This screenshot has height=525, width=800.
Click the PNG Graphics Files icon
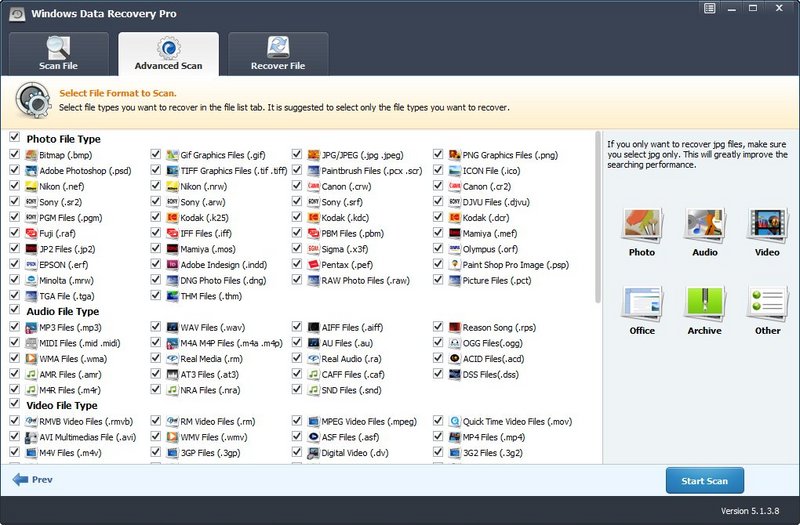pyautogui.click(x=455, y=155)
